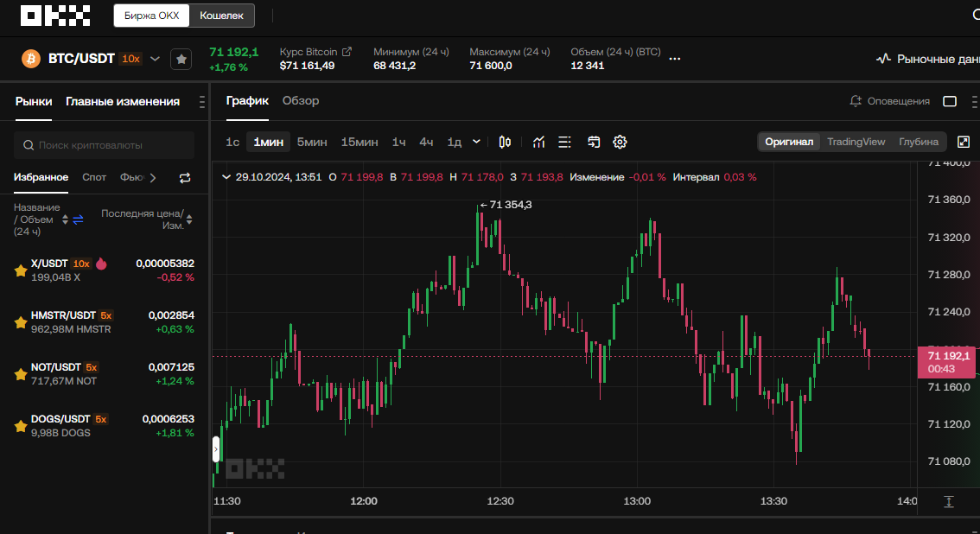The image size is (980, 534).
Task: Click the star beside X/USDT
Action: (21, 271)
